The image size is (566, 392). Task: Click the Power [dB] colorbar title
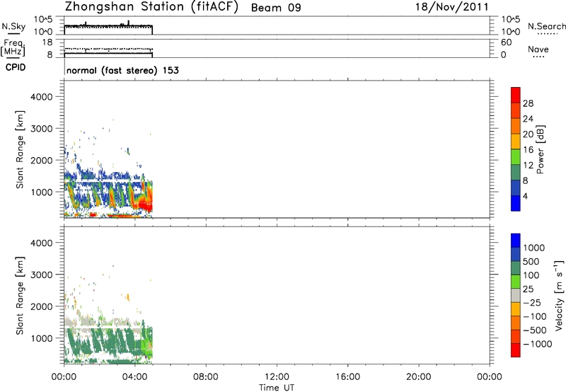pos(540,149)
